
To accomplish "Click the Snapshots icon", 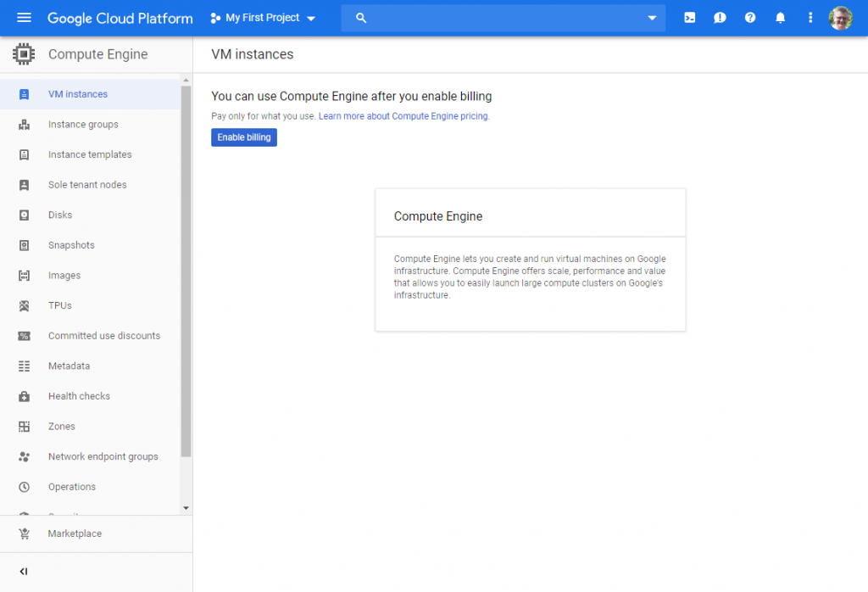I will pos(24,245).
